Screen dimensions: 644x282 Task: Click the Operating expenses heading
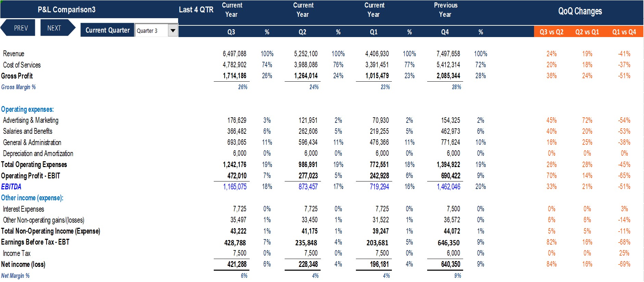click(x=27, y=109)
